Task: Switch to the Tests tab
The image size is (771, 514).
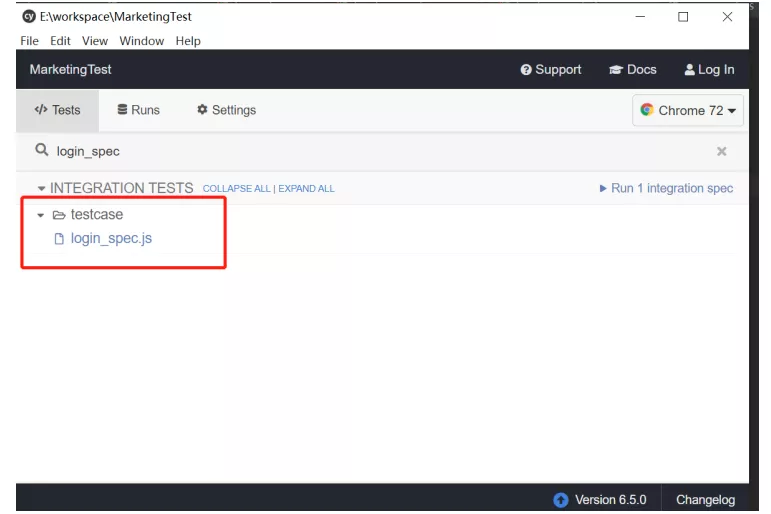Action: [x=58, y=110]
